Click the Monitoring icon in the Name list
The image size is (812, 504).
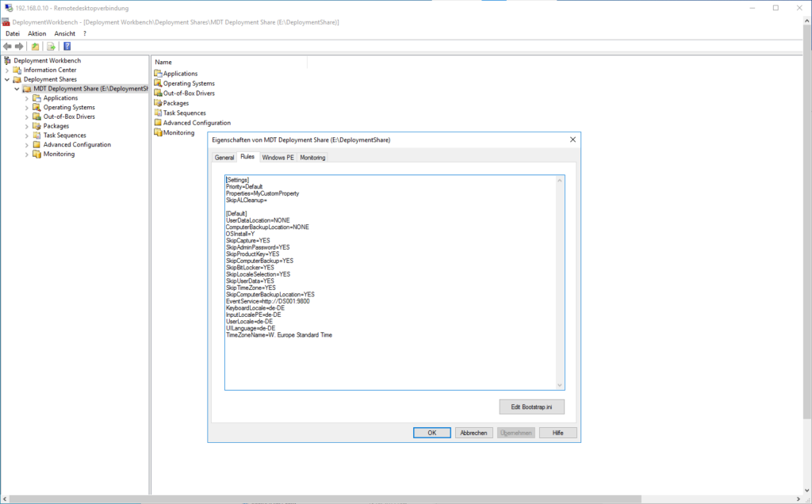click(158, 132)
